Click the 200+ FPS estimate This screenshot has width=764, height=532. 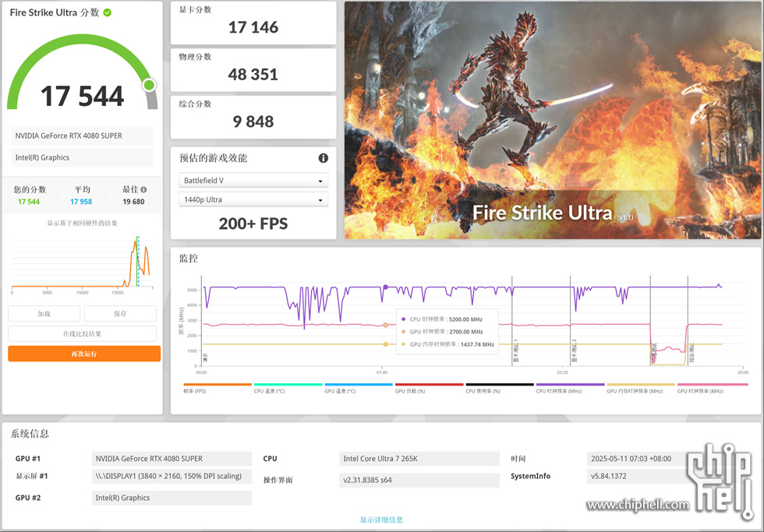[253, 224]
